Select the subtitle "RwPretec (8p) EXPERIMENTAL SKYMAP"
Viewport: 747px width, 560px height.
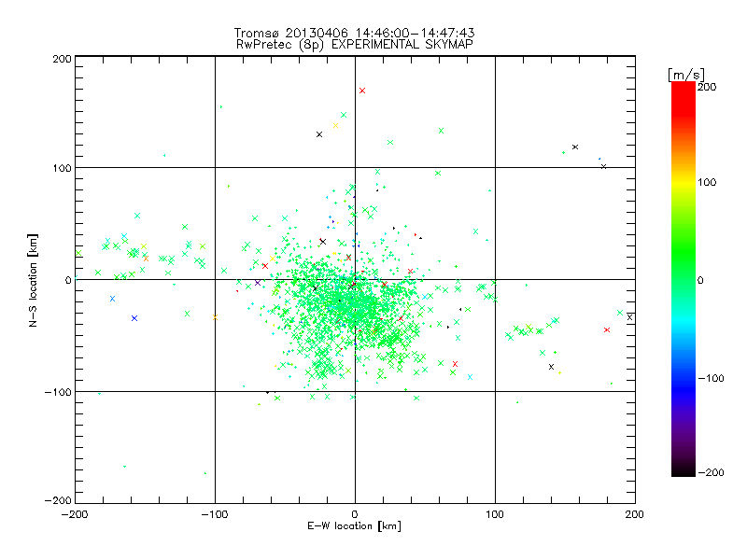[355, 45]
